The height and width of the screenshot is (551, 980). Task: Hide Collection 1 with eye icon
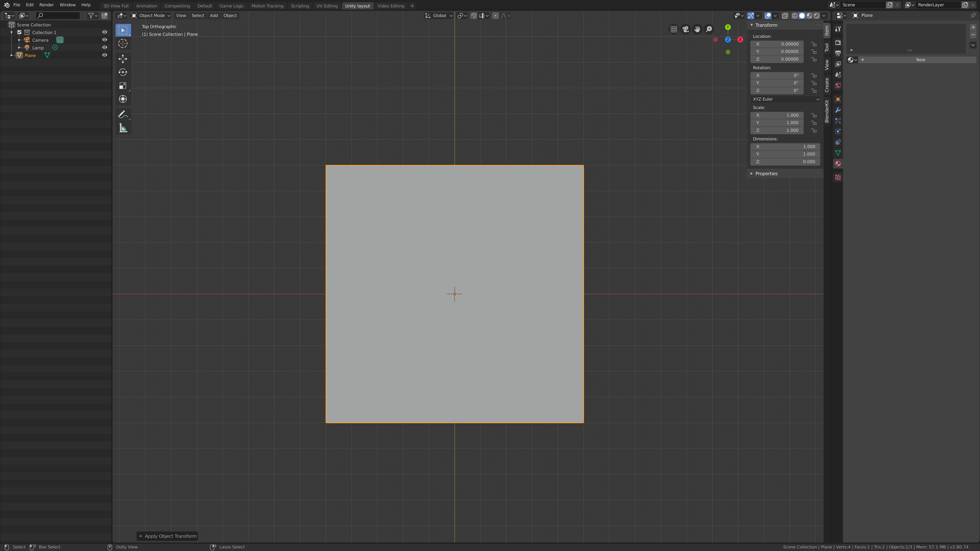pyautogui.click(x=105, y=32)
